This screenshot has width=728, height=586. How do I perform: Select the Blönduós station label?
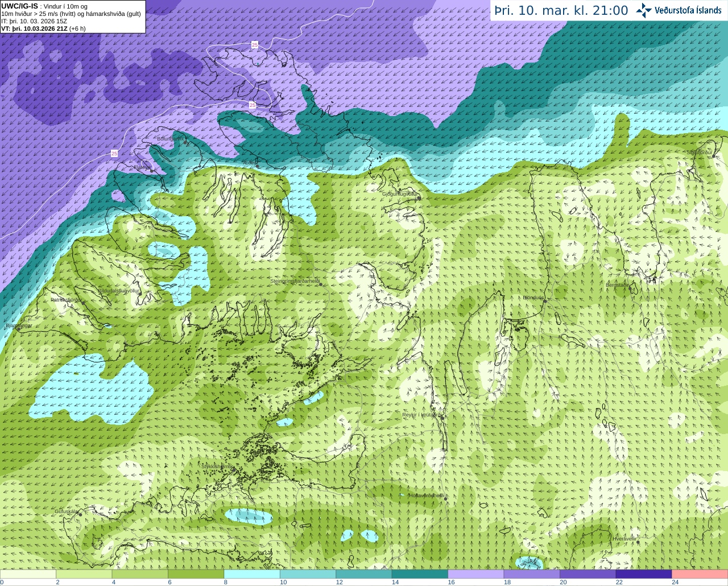click(x=533, y=298)
